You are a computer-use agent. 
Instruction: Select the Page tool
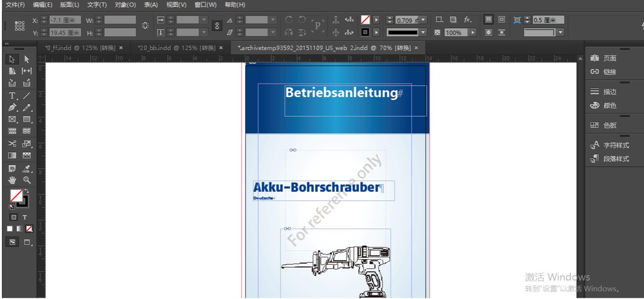pyautogui.click(x=12, y=71)
